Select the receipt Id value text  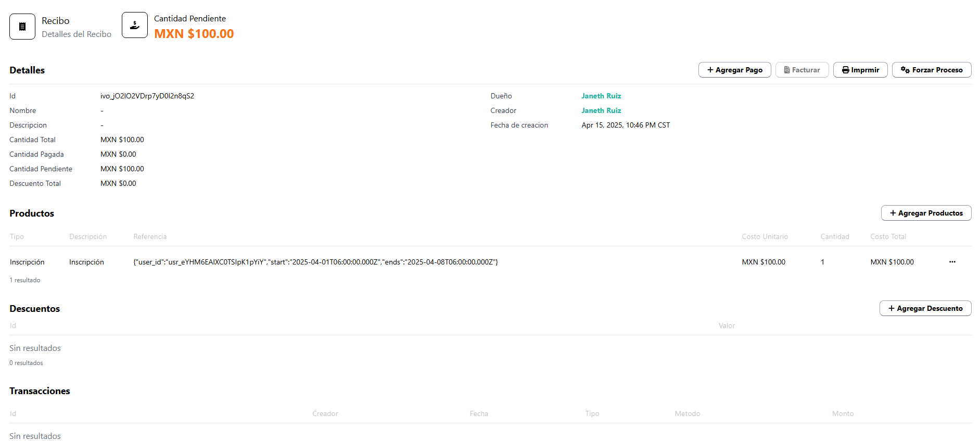[x=147, y=96]
